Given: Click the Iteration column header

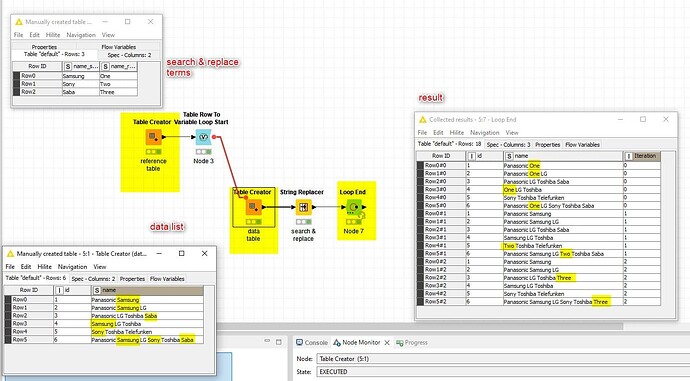Looking at the screenshot, I should 642,156.
